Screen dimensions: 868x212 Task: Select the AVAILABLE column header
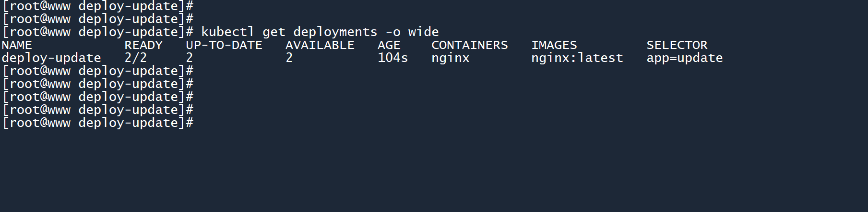[320, 45]
